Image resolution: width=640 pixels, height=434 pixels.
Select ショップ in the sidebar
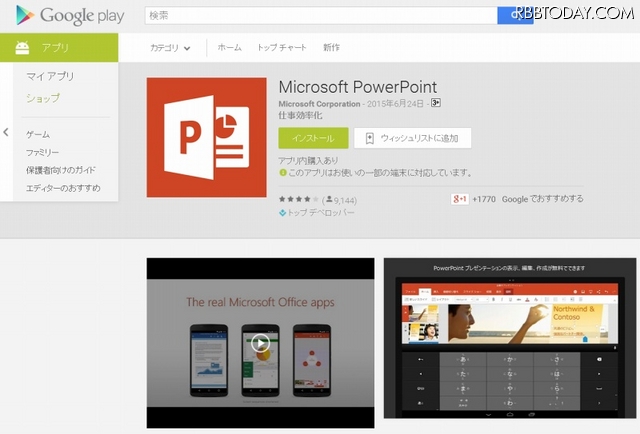click(x=43, y=98)
